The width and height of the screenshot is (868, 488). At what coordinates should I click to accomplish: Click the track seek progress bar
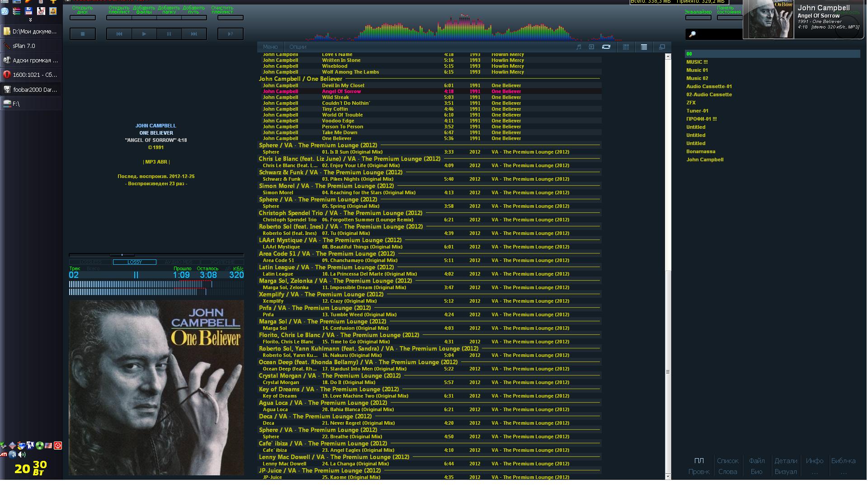pos(156,255)
